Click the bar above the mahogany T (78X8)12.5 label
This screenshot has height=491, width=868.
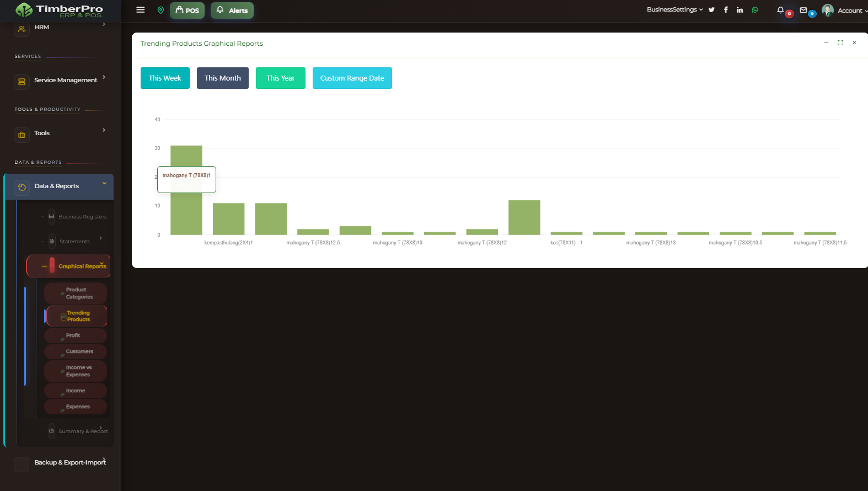313,232
